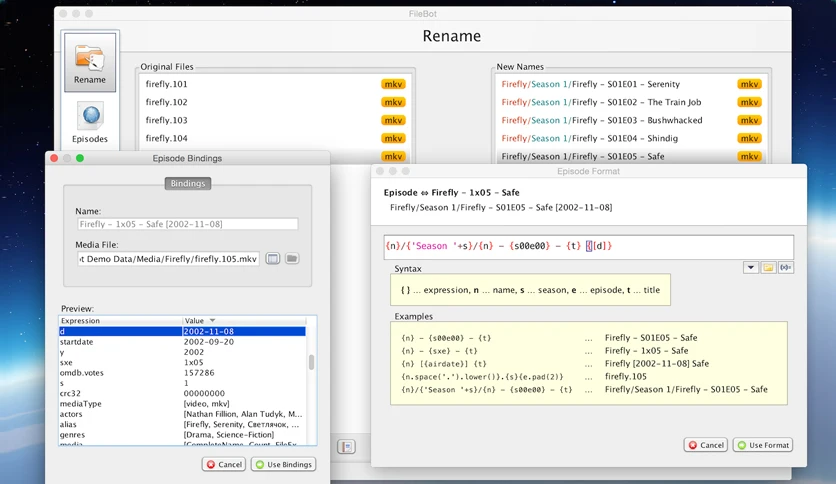The image size is (836, 484).
Task: Click the mkv badge next to firefly.101
Action: coord(393,84)
